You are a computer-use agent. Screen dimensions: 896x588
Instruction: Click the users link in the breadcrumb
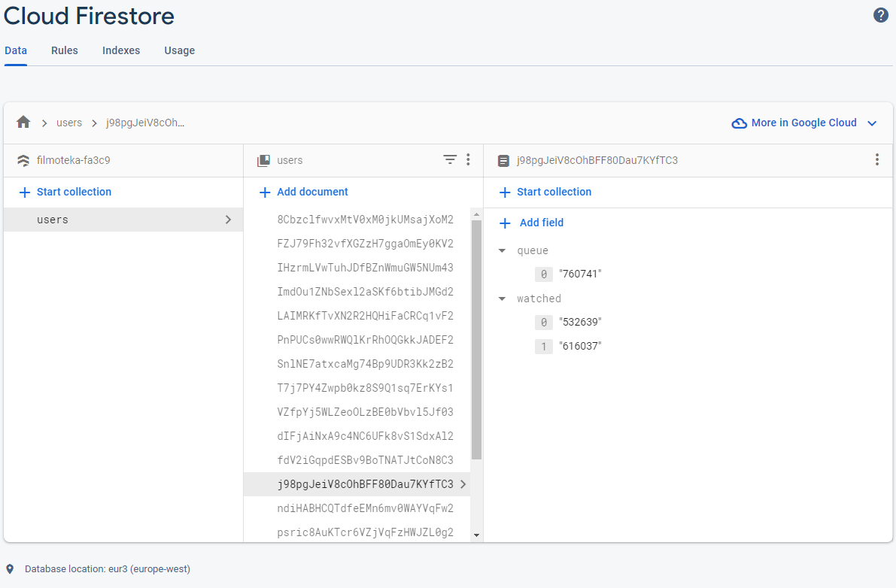[x=69, y=123]
